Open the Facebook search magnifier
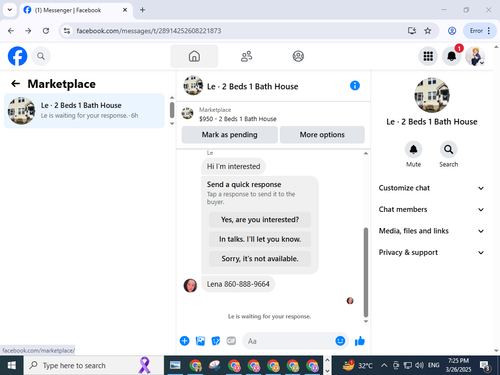The image size is (500, 375). [x=41, y=56]
